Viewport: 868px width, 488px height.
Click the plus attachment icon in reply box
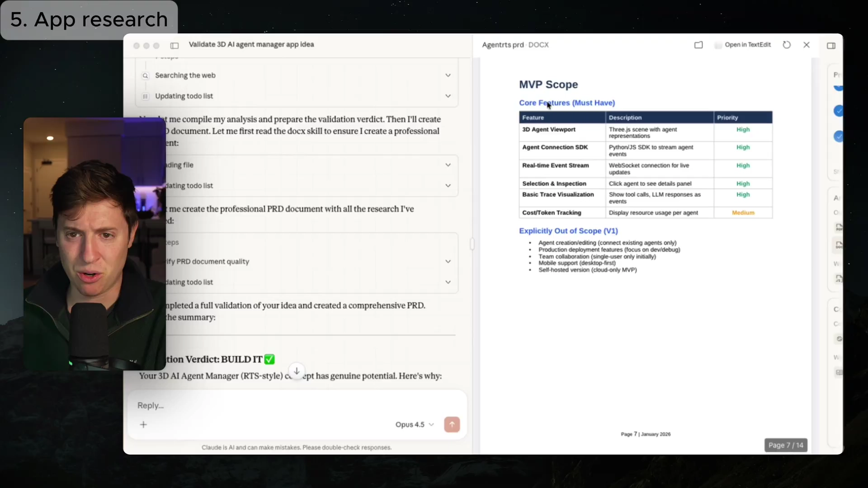pyautogui.click(x=143, y=424)
